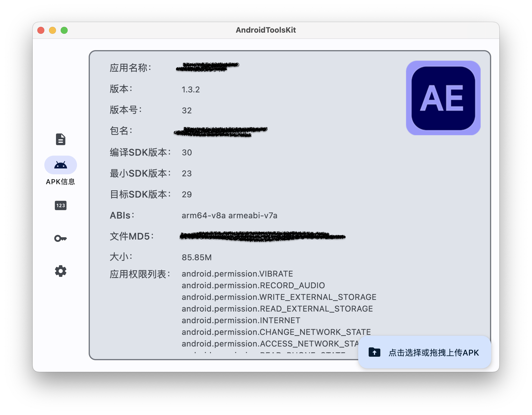Select target SDK value 29
This screenshot has height=415, width=532.
click(x=187, y=194)
